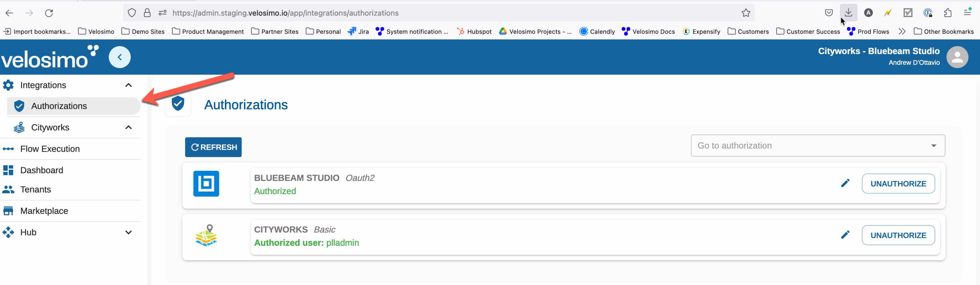Open the Go to authorization dropdown
The image size is (980, 285).
(818, 145)
